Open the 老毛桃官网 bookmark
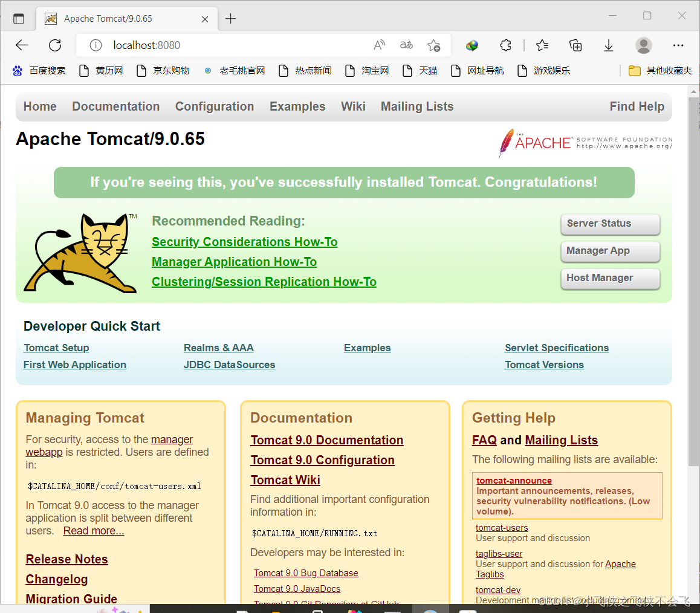The width and height of the screenshot is (700, 613). pos(235,71)
